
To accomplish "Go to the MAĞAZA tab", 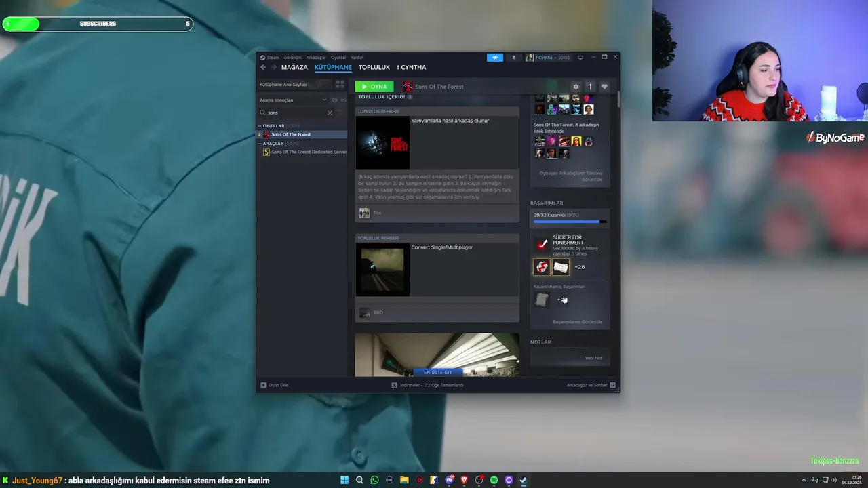I will click(294, 67).
